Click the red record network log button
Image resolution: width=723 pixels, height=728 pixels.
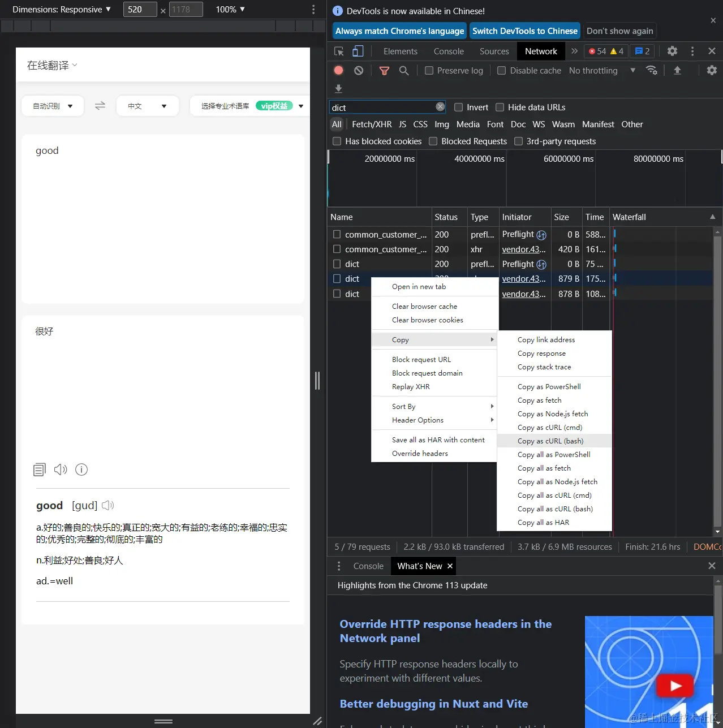pos(339,71)
